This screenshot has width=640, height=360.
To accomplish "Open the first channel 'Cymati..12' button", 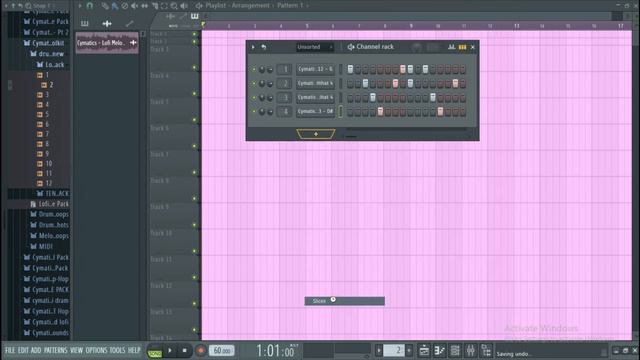I will click(x=315, y=69).
